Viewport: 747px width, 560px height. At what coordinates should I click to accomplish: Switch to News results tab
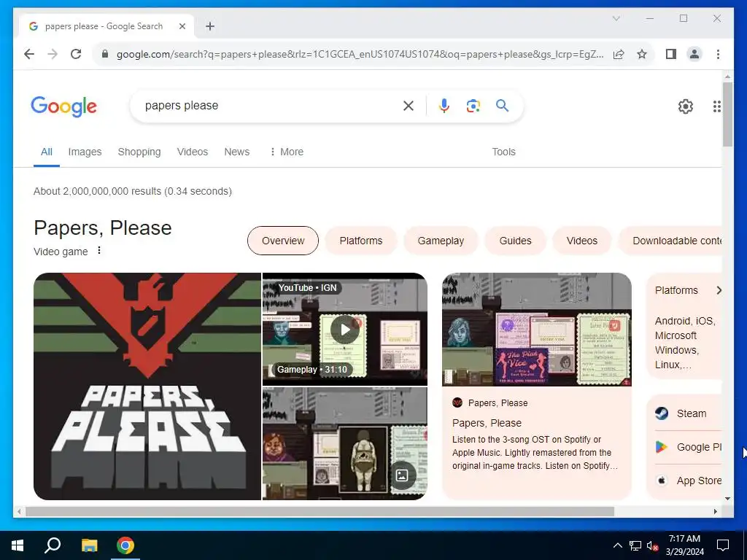click(237, 152)
